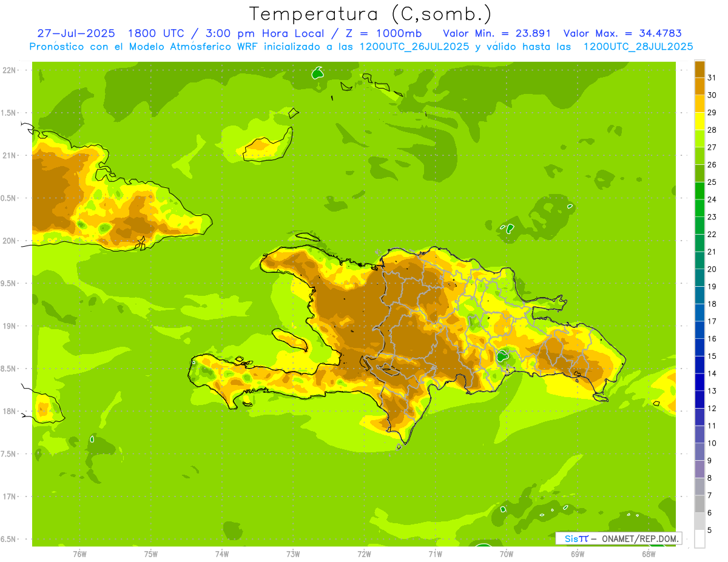Click the "Valor Min. = 23.891" readout
The width and height of the screenshot is (728, 562).
coord(497,33)
